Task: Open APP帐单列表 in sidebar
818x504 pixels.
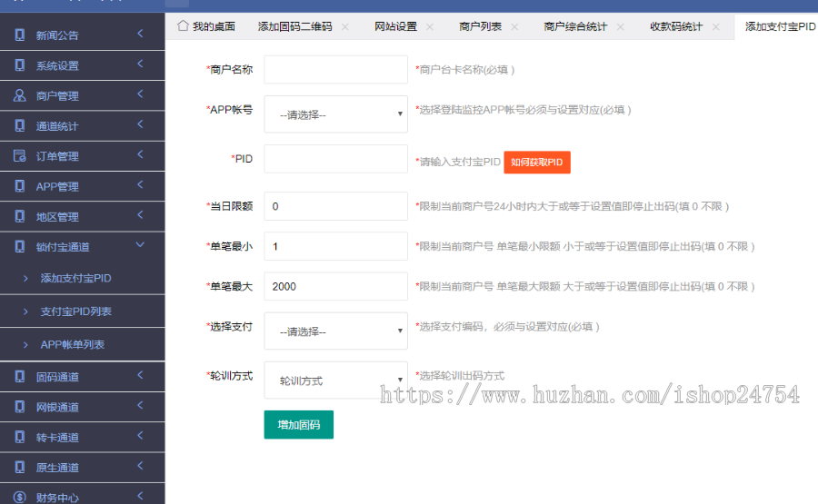Action: tap(73, 344)
